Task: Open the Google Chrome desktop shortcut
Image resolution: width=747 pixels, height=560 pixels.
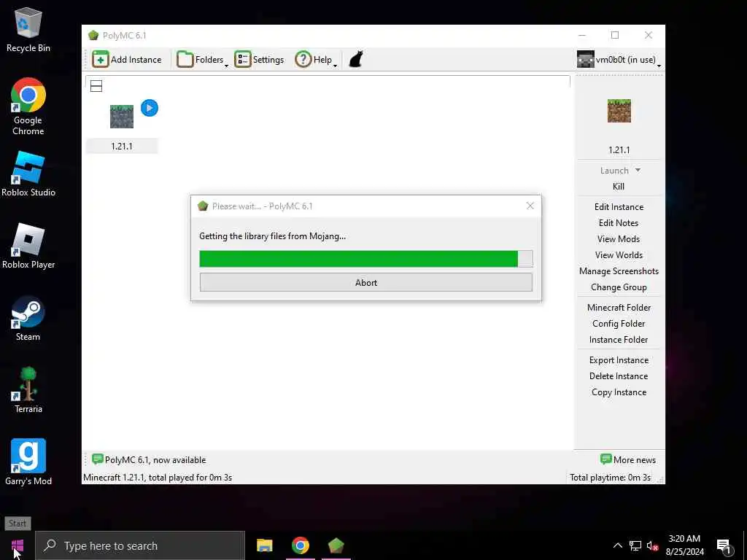Action: click(x=28, y=106)
